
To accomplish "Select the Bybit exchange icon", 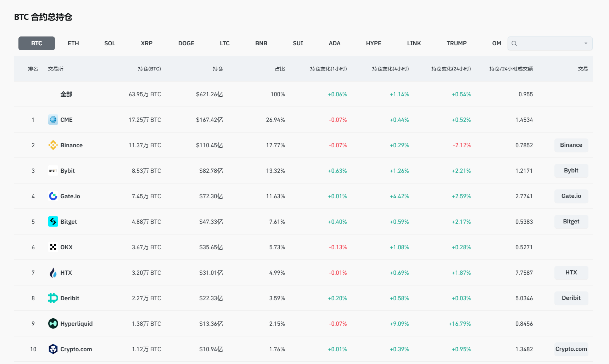I will click(53, 171).
